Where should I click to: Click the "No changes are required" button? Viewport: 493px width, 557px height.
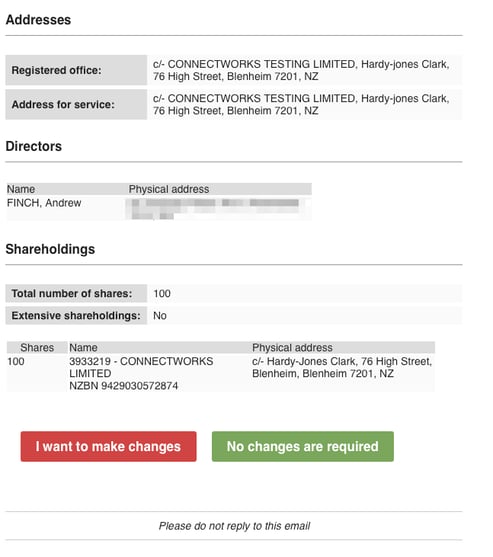click(x=303, y=447)
